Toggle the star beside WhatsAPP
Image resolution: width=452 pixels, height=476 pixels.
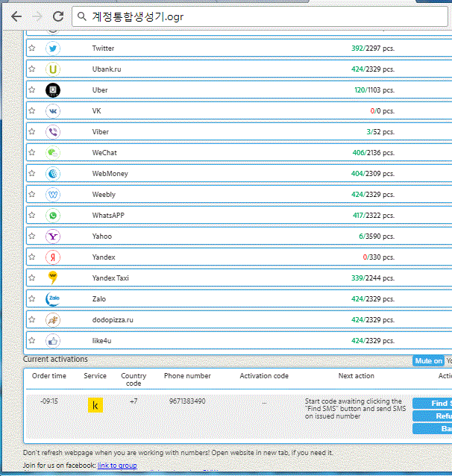coord(32,215)
